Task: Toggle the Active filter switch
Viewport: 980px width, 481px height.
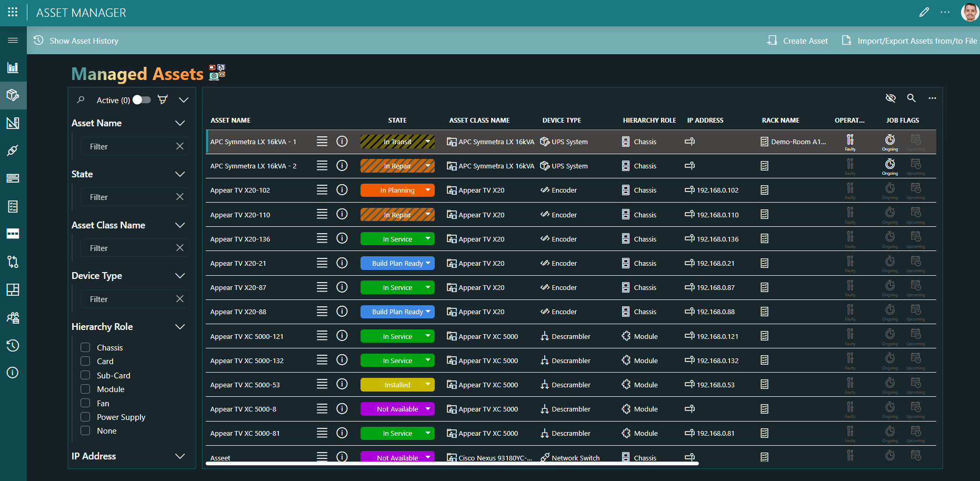Action: [x=141, y=99]
